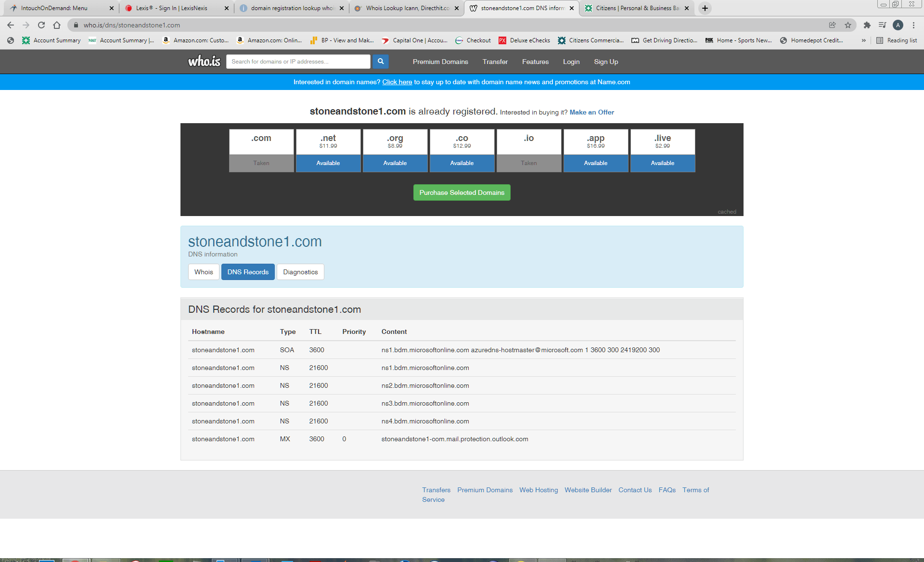Click the MX record content text
The image size is (924, 562).
(x=455, y=439)
